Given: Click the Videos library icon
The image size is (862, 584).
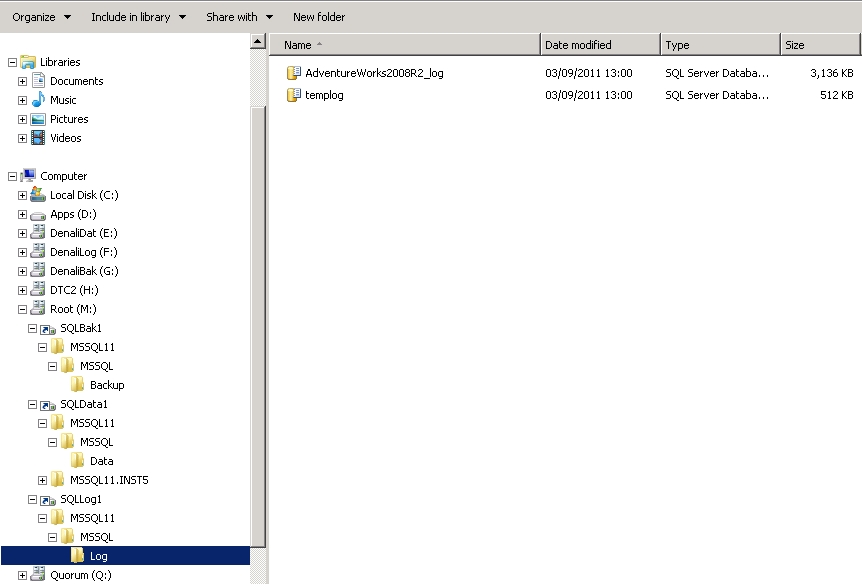Looking at the screenshot, I should [38, 137].
